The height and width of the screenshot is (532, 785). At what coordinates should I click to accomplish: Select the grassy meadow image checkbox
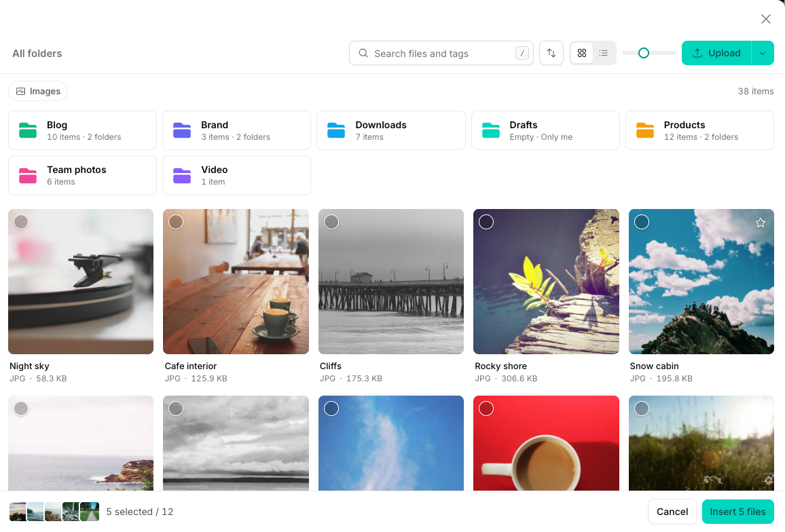click(642, 408)
